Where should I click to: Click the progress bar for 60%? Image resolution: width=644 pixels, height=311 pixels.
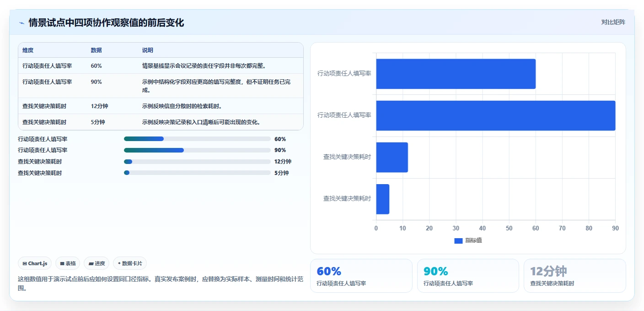197,139
